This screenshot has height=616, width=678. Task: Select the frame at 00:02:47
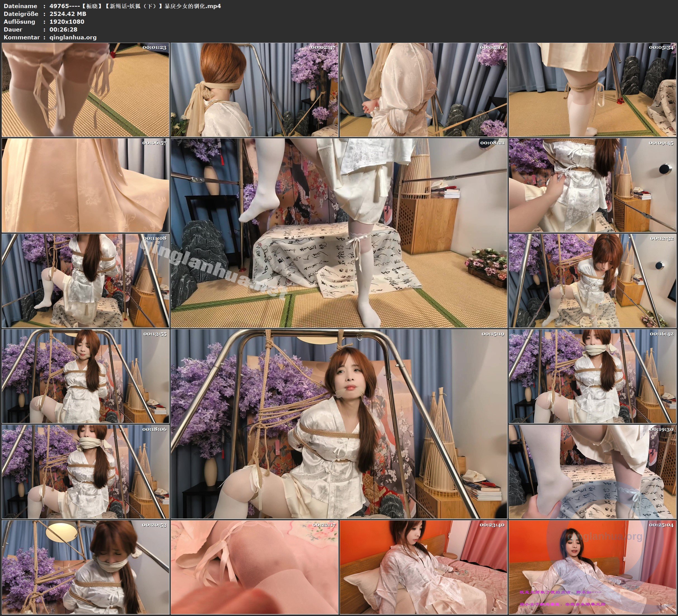click(254, 89)
